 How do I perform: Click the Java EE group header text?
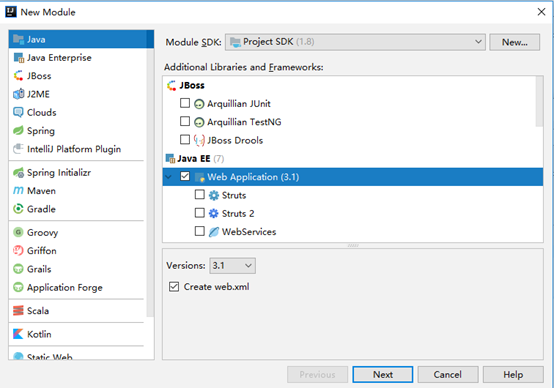[x=194, y=159]
